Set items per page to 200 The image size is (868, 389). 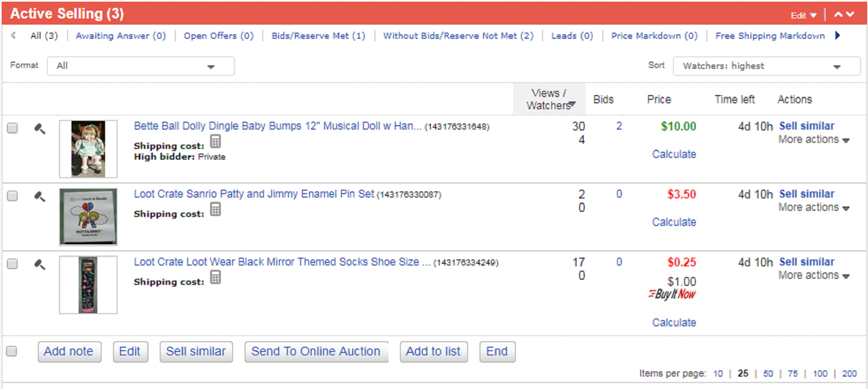click(x=849, y=373)
